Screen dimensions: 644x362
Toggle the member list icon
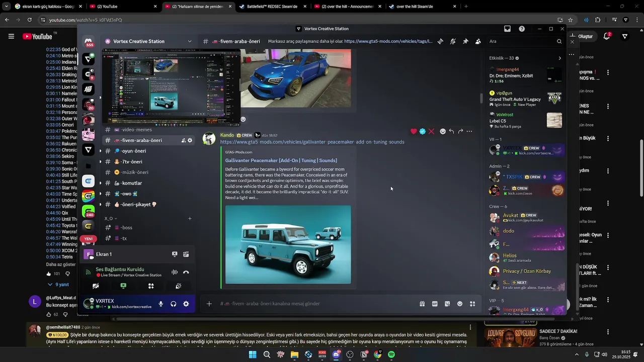pyautogui.click(x=478, y=41)
